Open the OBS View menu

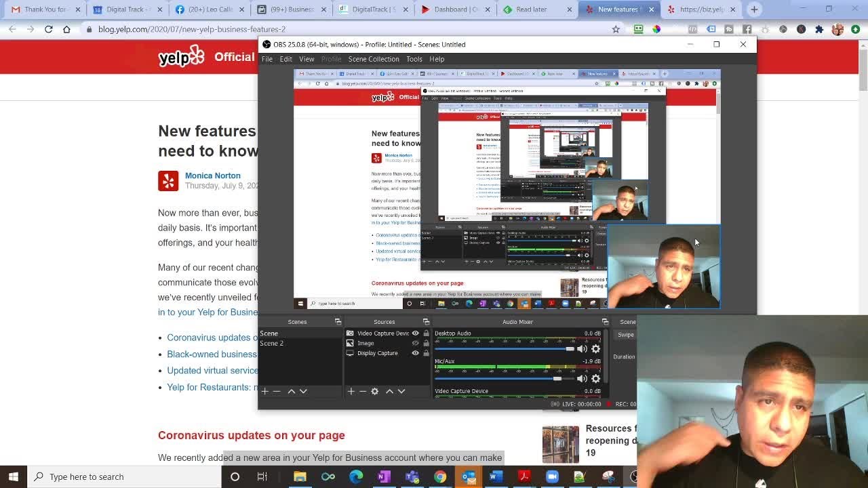tap(307, 59)
